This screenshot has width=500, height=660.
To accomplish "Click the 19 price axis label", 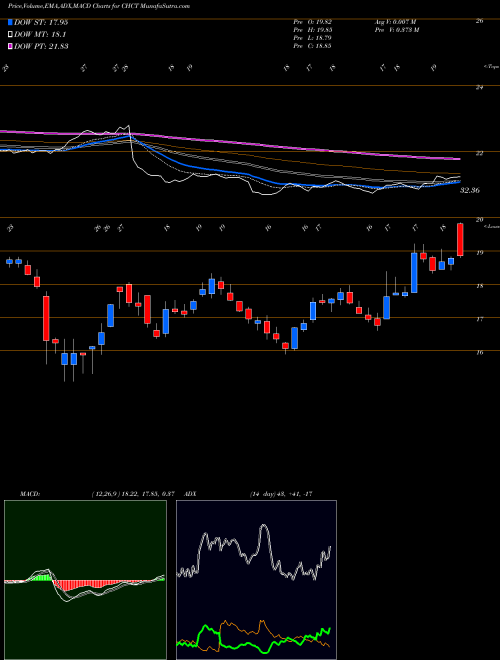I will pos(479,253).
